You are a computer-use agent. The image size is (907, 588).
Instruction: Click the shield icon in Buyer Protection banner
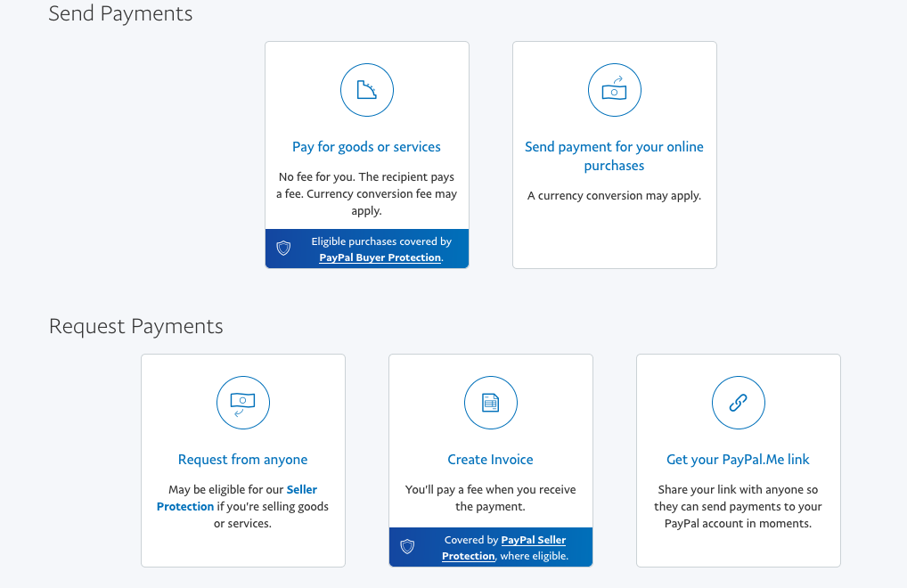point(283,249)
